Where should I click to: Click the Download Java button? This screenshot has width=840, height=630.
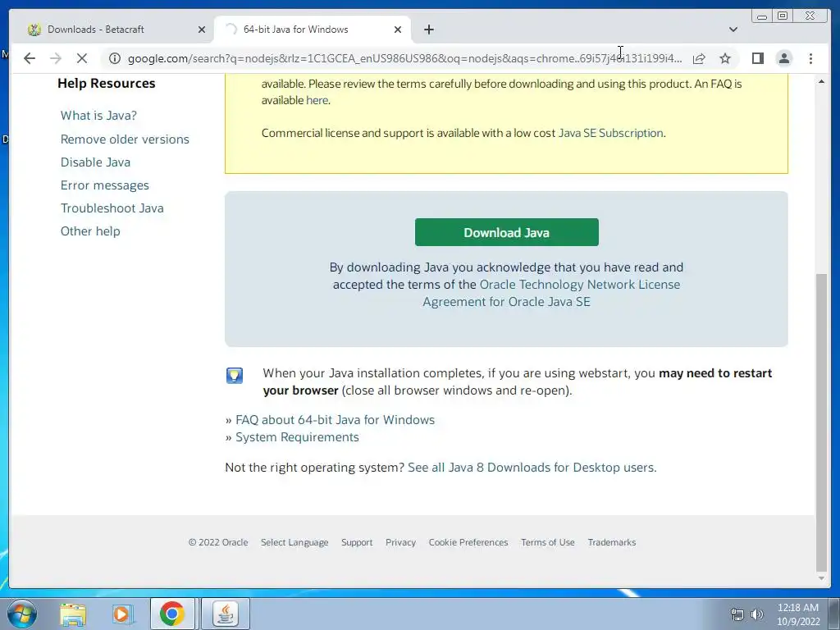tap(506, 232)
